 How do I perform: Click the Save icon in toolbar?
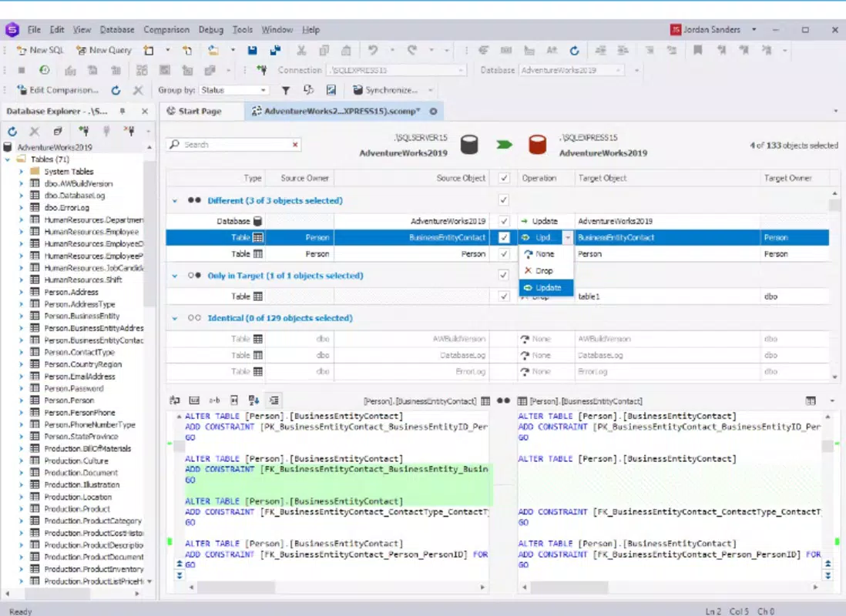coord(252,50)
